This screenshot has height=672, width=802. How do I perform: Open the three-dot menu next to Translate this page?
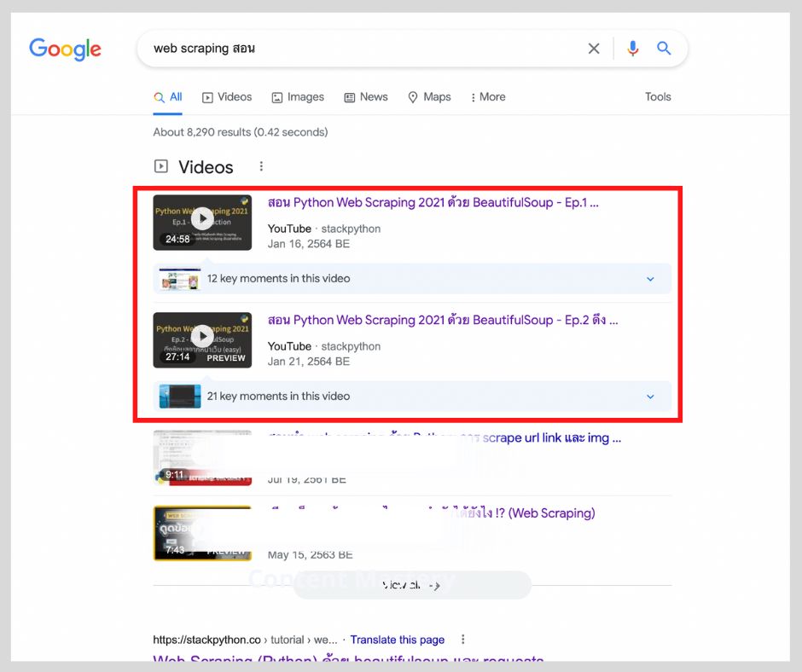click(463, 640)
